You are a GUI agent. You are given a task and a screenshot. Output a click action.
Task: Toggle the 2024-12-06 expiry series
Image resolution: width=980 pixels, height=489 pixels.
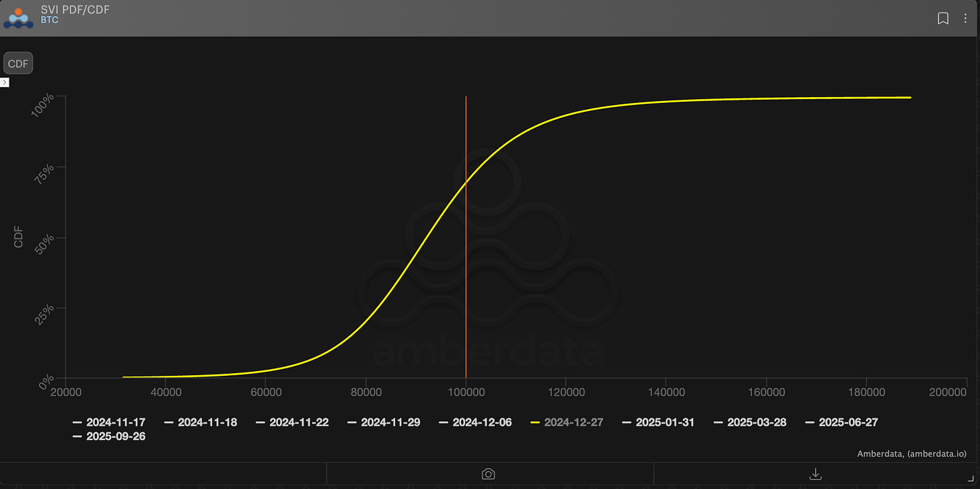[475, 422]
